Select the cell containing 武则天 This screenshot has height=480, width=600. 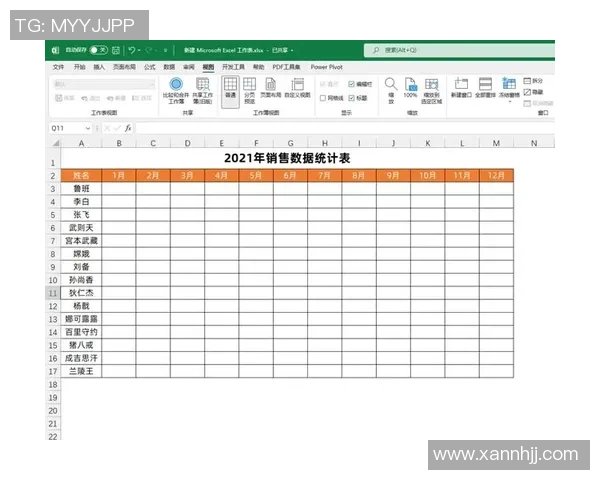click(x=81, y=228)
